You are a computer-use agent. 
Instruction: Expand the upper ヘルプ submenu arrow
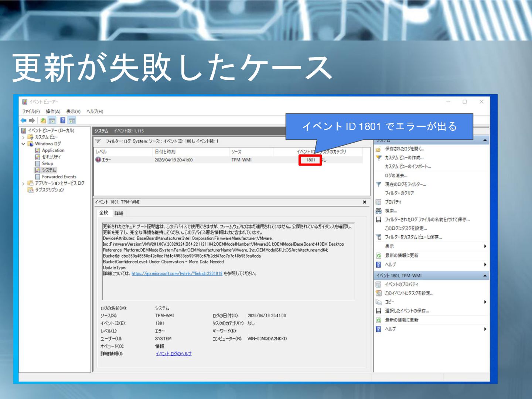(x=485, y=265)
